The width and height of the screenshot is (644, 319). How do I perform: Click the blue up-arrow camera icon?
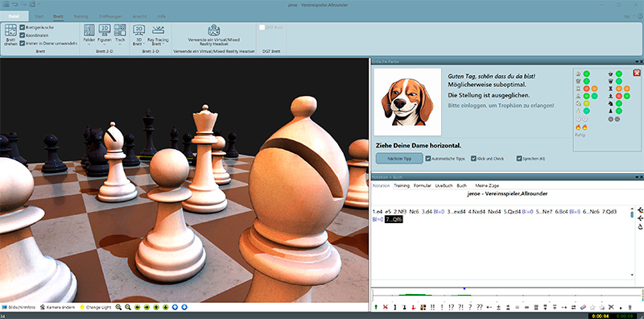(x=175, y=307)
